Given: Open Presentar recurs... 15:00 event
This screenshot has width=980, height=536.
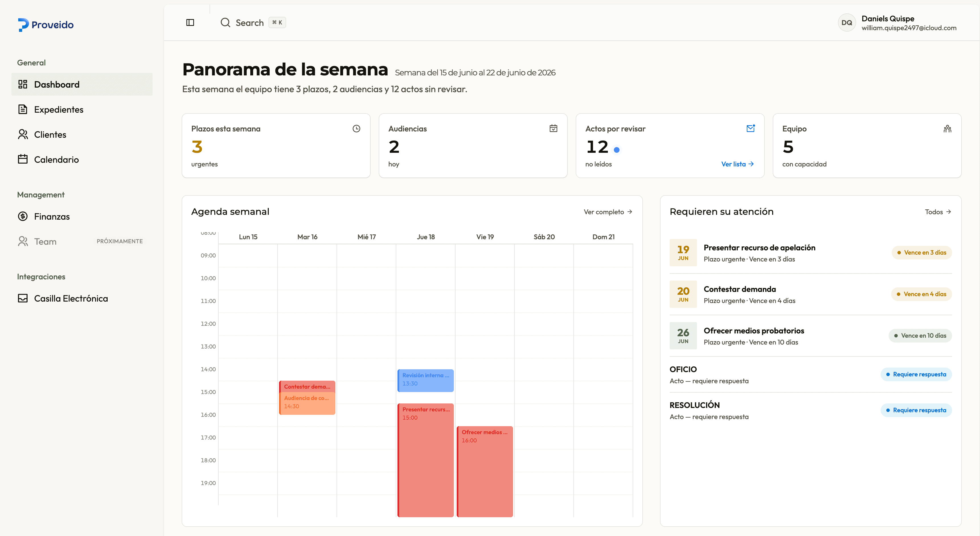Looking at the screenshot, I should pos(425,460).
